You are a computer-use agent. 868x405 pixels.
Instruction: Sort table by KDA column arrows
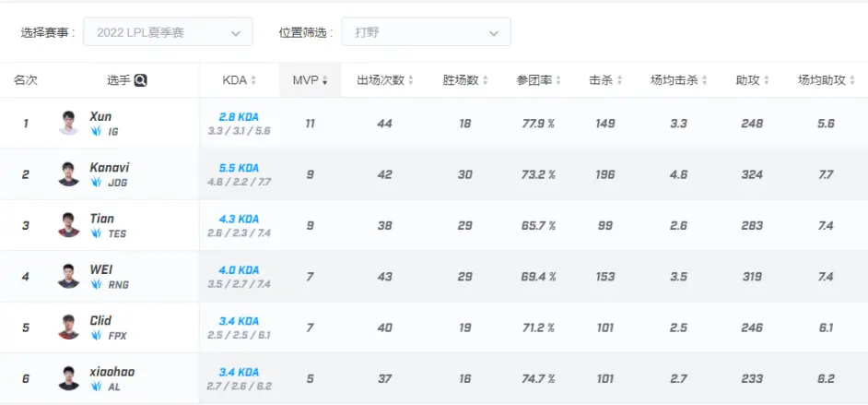pos(253,80)
